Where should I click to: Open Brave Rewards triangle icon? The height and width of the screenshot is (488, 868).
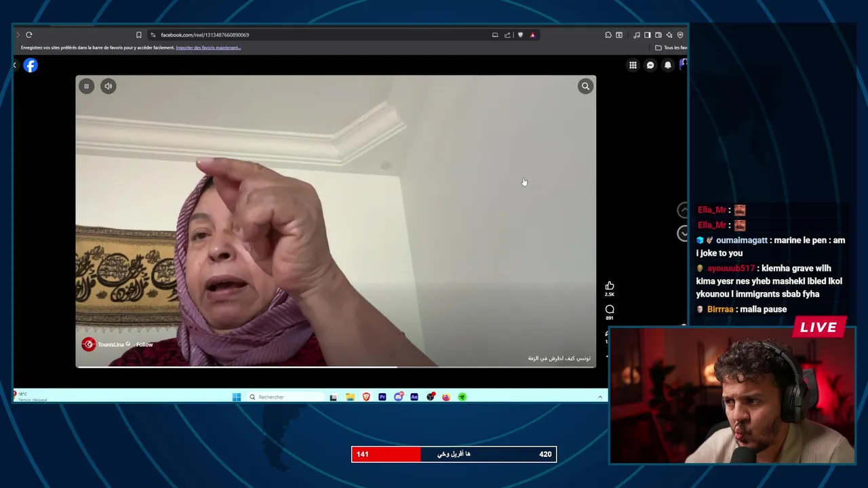click(532, 35)
